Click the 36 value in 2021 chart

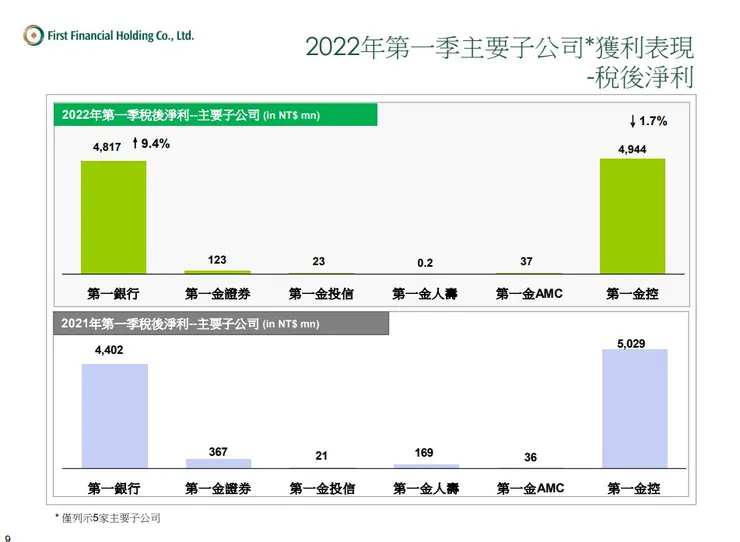click(x=530, y=457)
